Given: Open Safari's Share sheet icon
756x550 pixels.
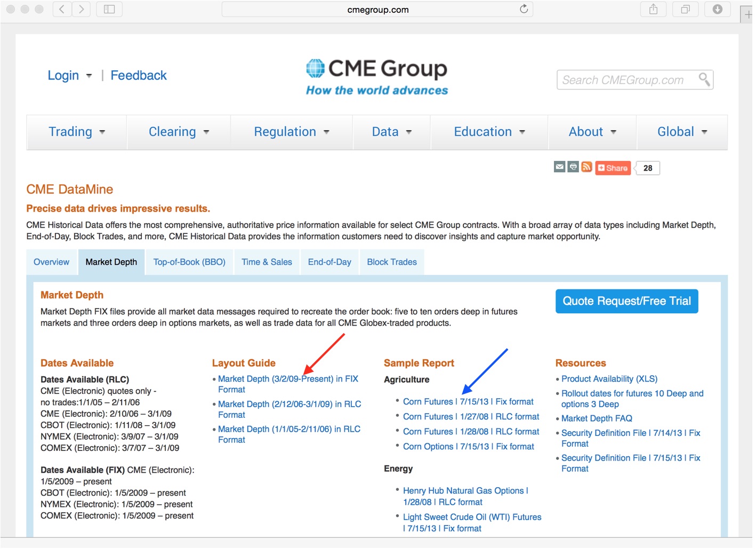Looking at the screenshot, I should click(653, 9).
